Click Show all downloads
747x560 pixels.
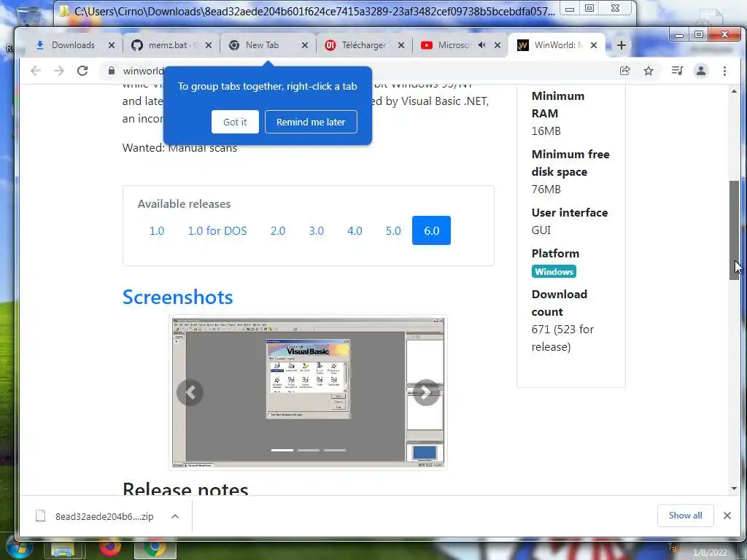coord(685,516)
